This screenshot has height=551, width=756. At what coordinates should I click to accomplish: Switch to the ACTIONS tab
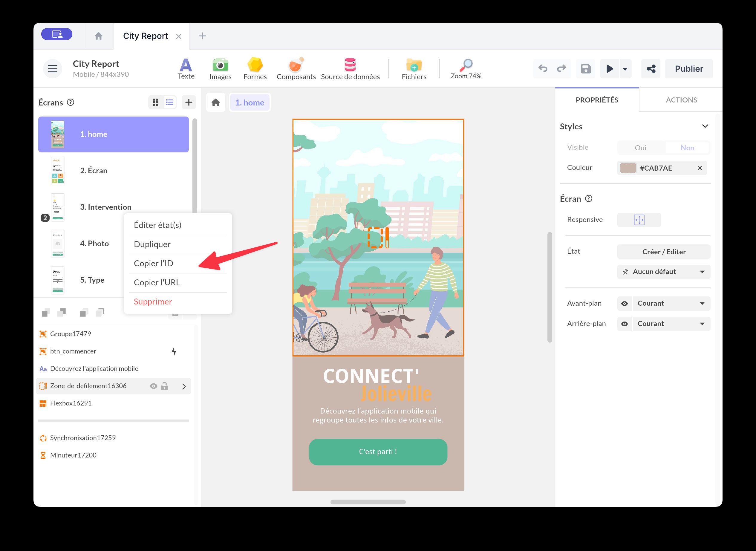tap(681, 100)
